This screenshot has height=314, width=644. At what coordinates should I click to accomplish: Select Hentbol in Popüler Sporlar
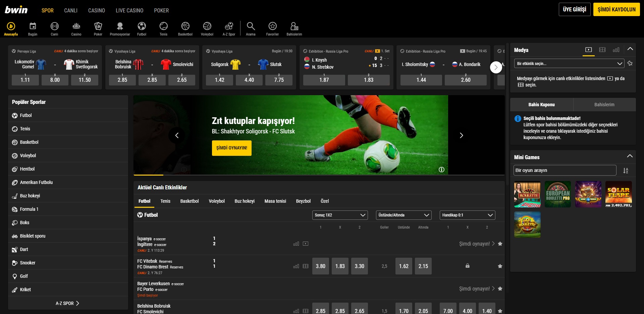[x=68, y=169]
